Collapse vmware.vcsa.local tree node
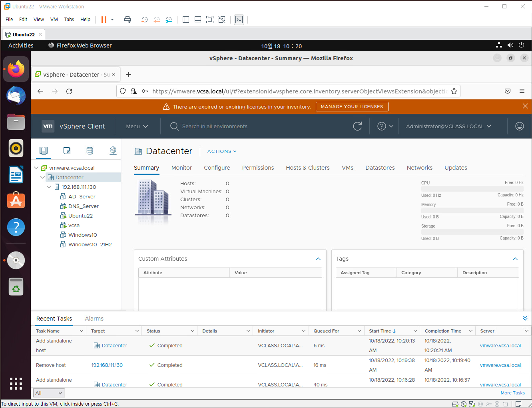This screenshot has height=408, width=532. pyautogui.click(x=36, y=168)
